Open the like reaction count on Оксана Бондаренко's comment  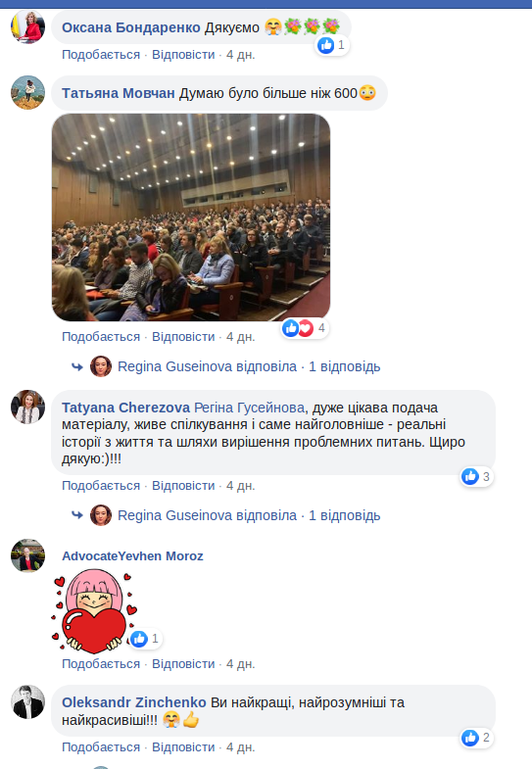[x=331, y=45]
